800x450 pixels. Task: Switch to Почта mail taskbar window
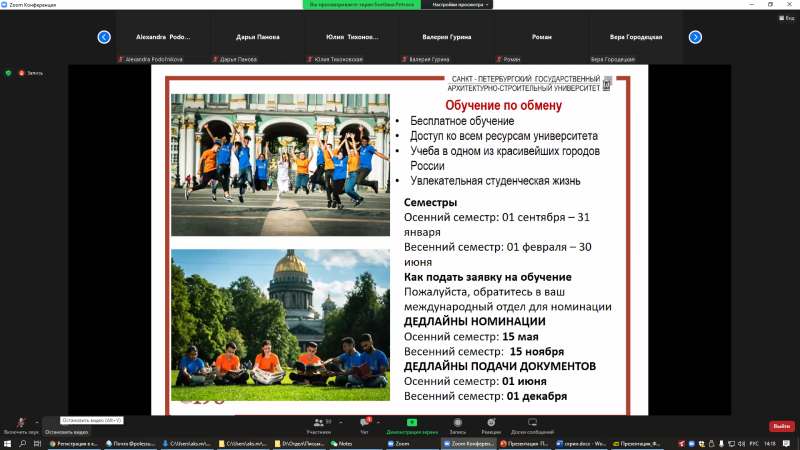[130, 444]
